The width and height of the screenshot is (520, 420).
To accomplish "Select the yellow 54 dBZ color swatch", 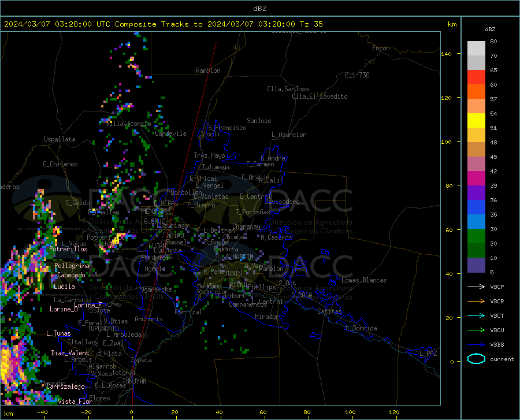I will pyautogui.click(x=476, y=121).
